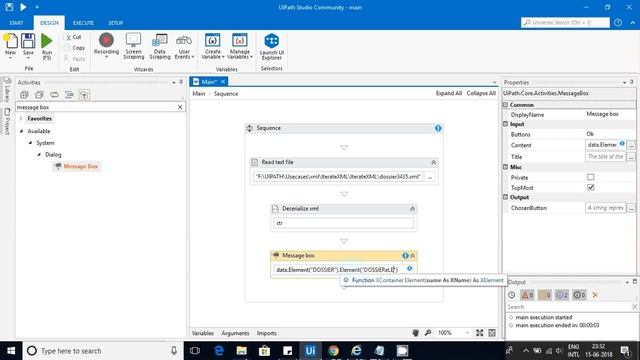
Task: Expand the Favorites tree node
Action: click(21, 118)
